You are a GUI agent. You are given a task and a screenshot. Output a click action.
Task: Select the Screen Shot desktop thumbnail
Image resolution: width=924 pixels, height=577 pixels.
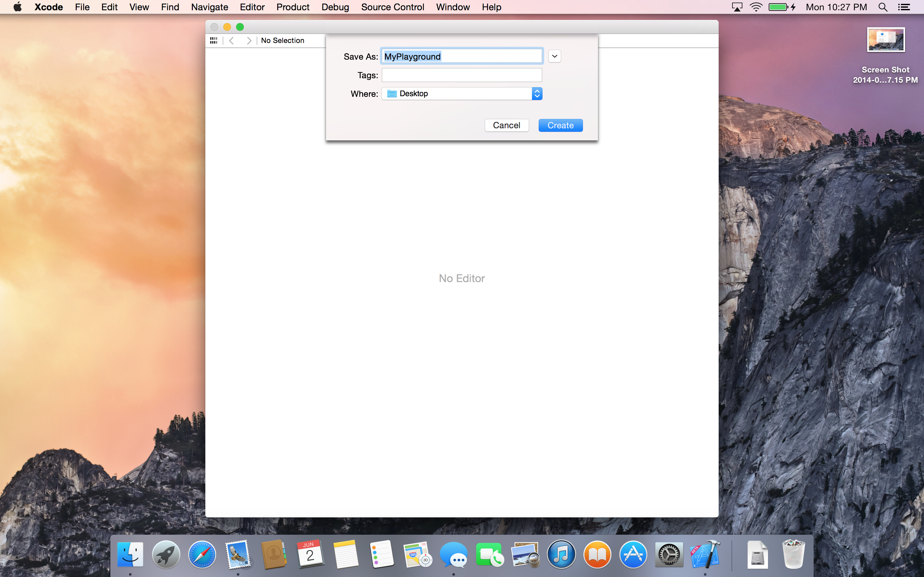click(886, 40)
